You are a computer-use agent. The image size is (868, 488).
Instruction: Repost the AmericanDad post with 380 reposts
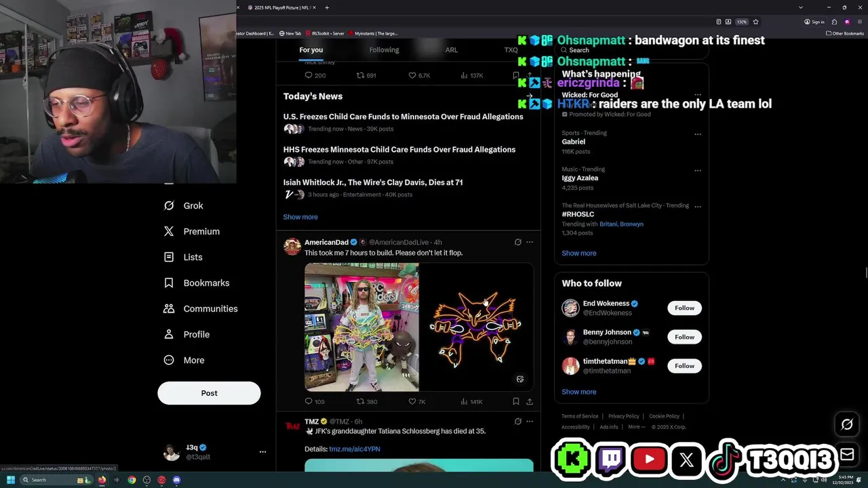[x=367, y=401]
